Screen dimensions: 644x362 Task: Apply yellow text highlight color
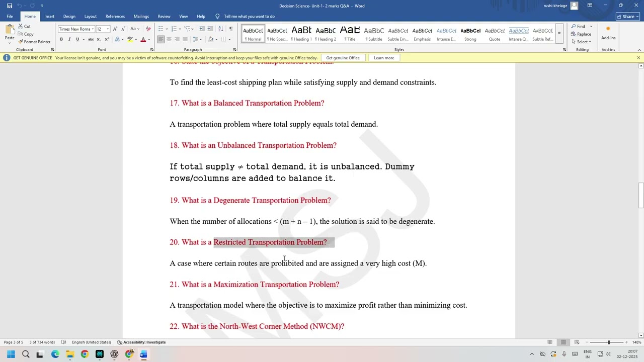[130, 39]
